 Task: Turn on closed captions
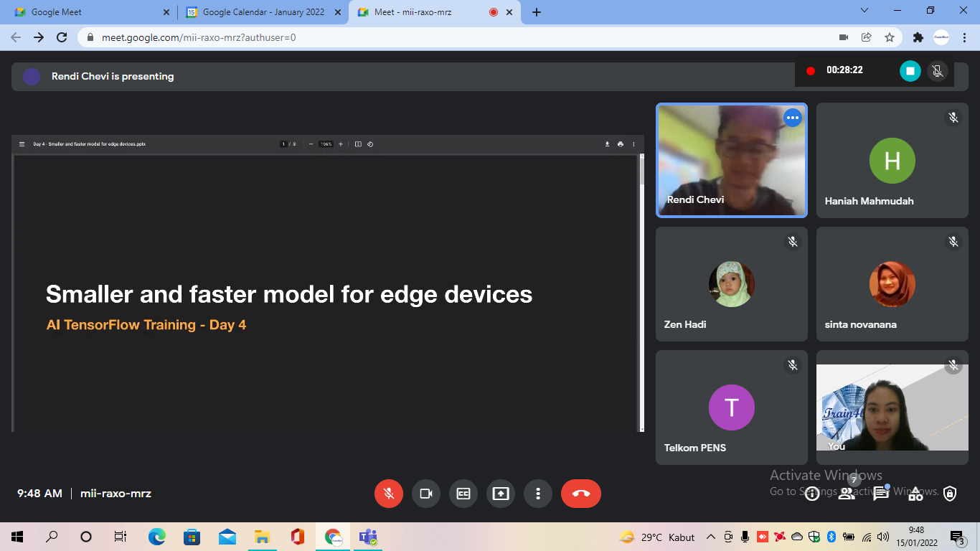click(x=463, y=494)
